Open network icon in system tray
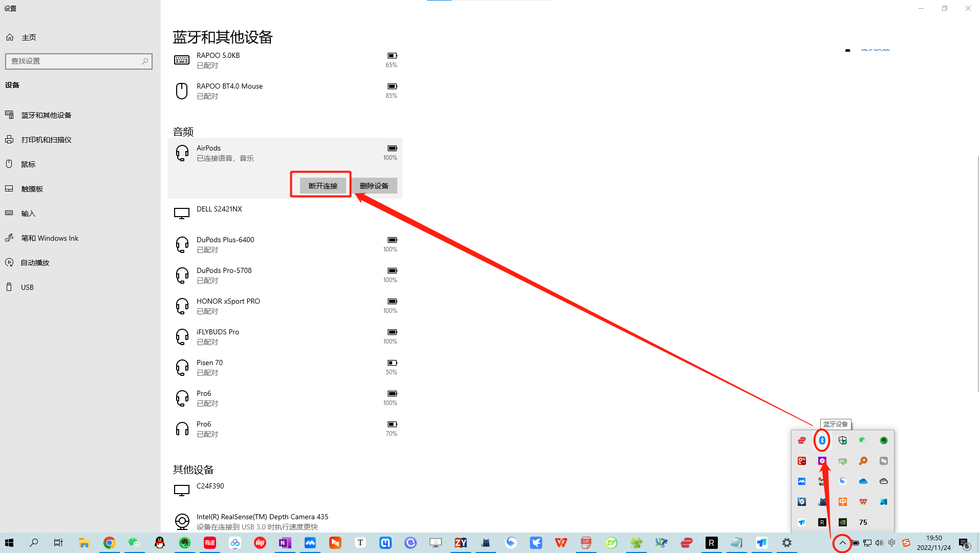980x553 pixels. pyautogui.click(x=867, y=543)
